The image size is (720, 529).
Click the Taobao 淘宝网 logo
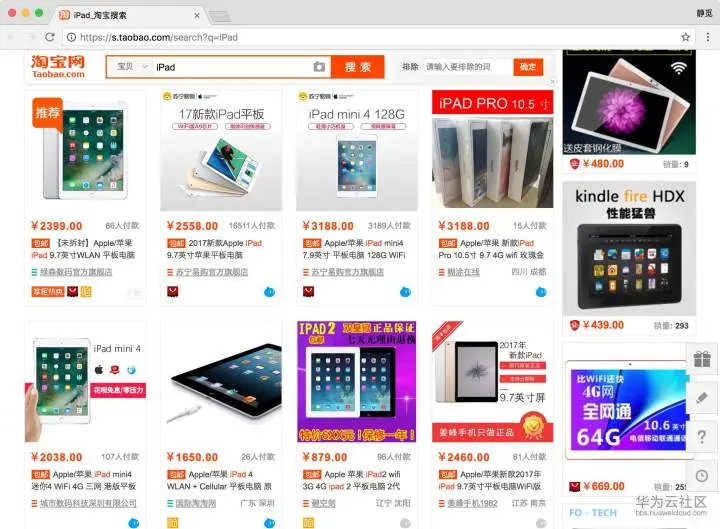[58, 66]
